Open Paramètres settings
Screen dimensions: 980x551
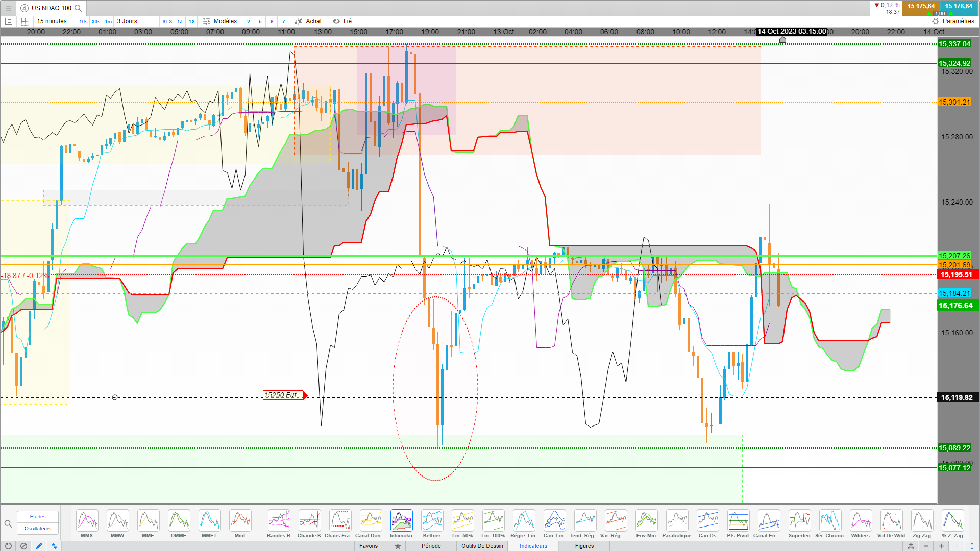953,21
